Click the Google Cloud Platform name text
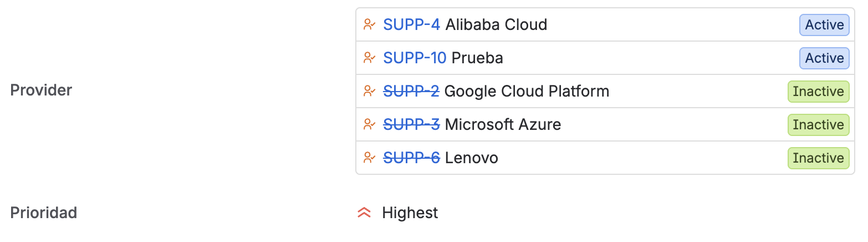The width and height of the screenshot is (868, 242). [527, 91]
